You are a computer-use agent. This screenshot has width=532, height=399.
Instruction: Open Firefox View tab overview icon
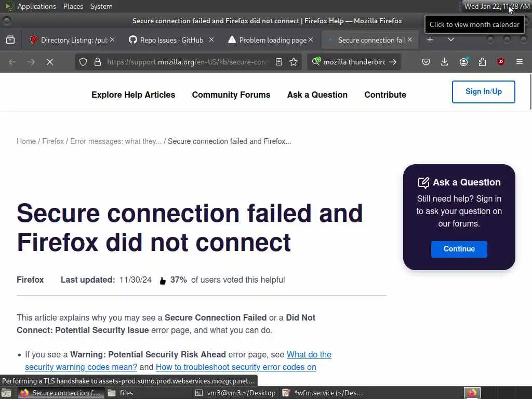coord(10,39)
